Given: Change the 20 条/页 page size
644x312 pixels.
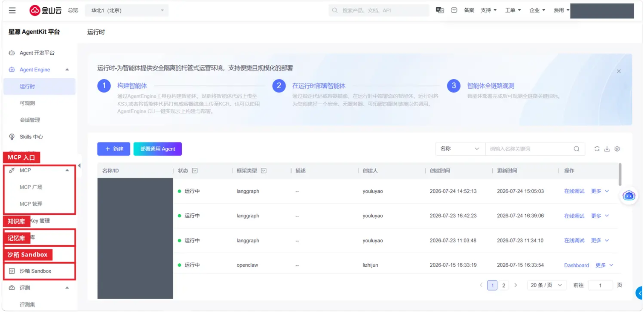Looking at the screenshot, I should tap(546, 285).
